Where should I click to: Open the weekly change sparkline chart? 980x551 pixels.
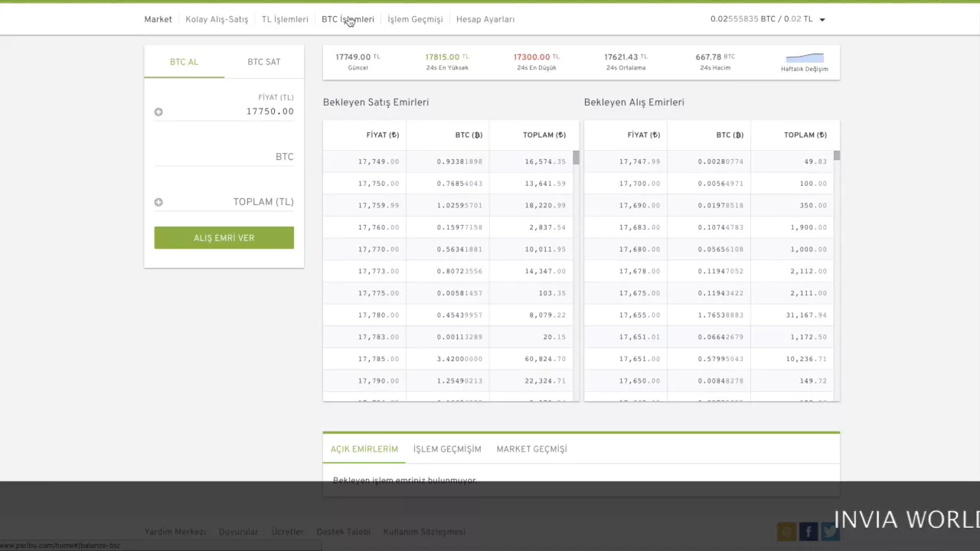(805, 58)
